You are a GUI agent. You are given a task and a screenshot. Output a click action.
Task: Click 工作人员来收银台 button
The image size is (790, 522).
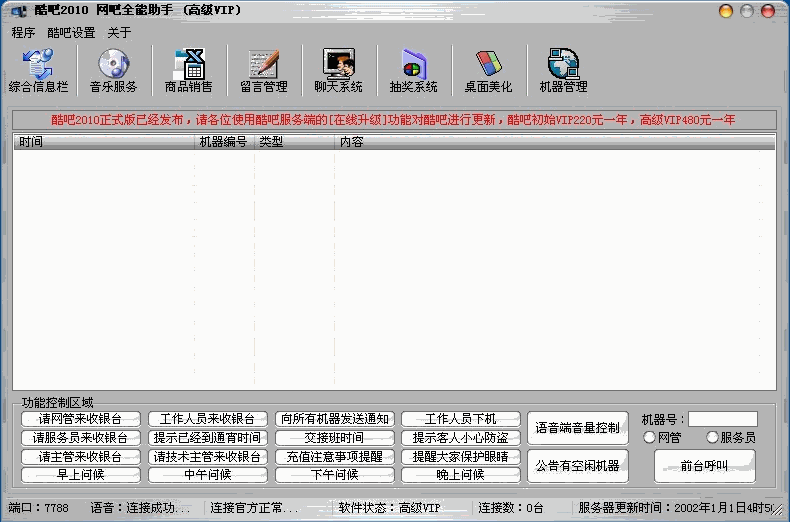[x=208, y=419]
